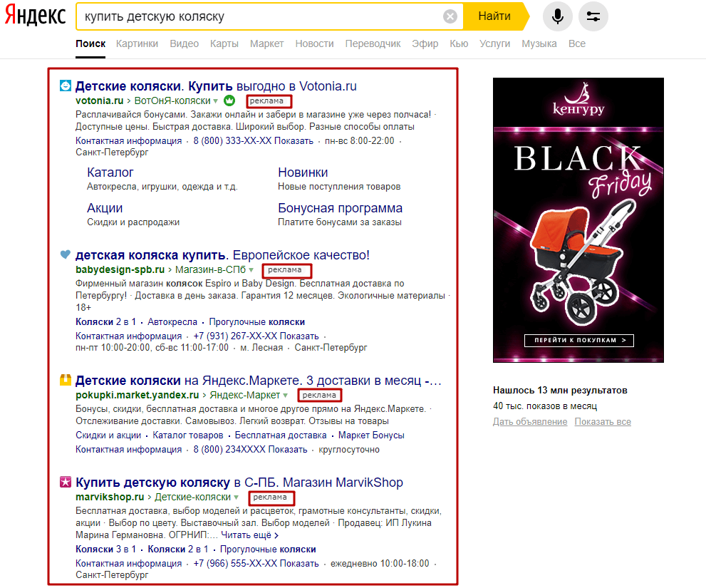Open 'Купить детскую коляску в С-ПБ' MarvikShop result
Image resolution: width=706 pixels, height=588 pixels.
[x=239, y=482]
